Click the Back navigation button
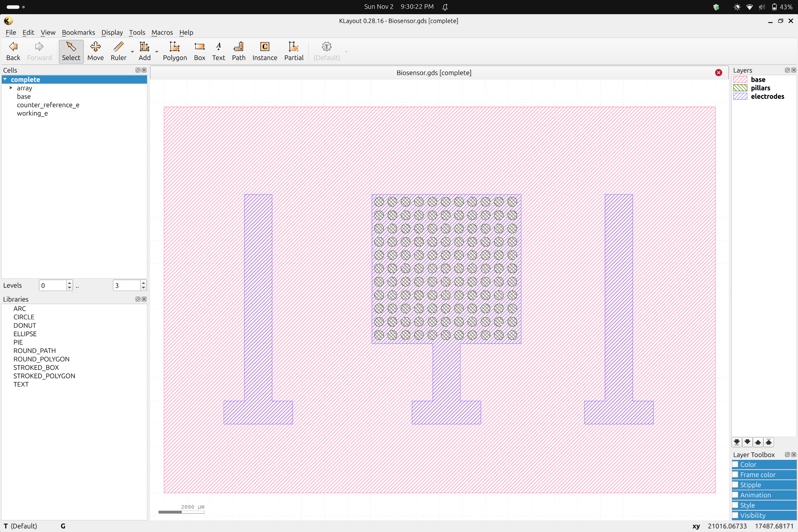Viewport: 798px width, 532px height. (13, 51)
